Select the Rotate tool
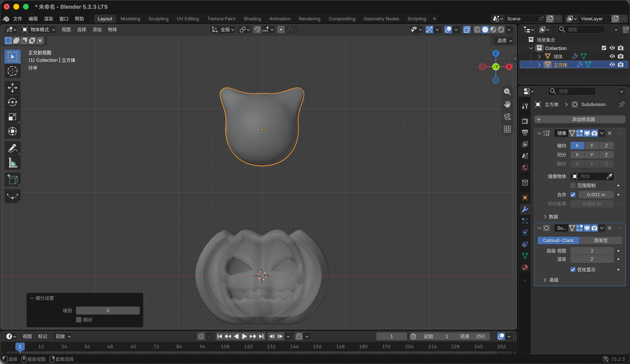The image size is (630, 364). pos(12,102)
